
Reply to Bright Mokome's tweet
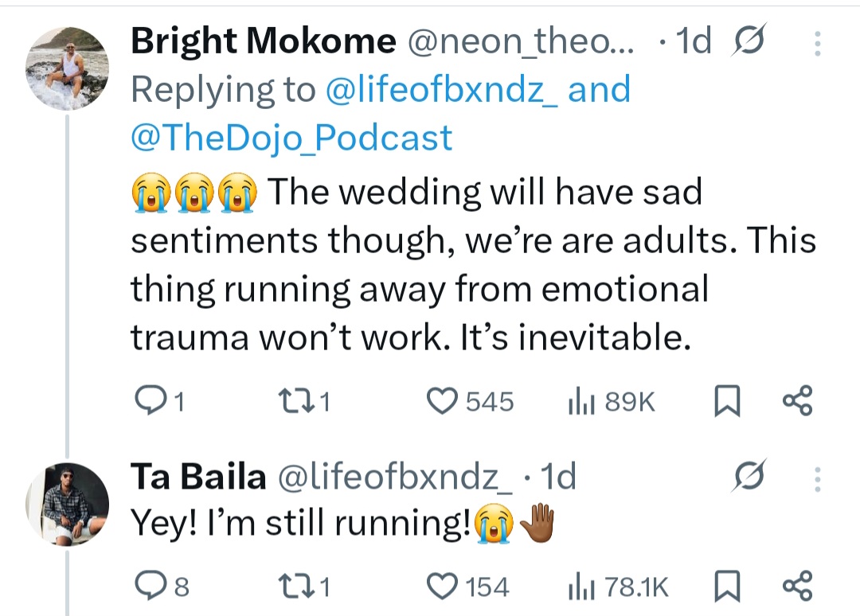pyautogui.click(x=147, y=402)
